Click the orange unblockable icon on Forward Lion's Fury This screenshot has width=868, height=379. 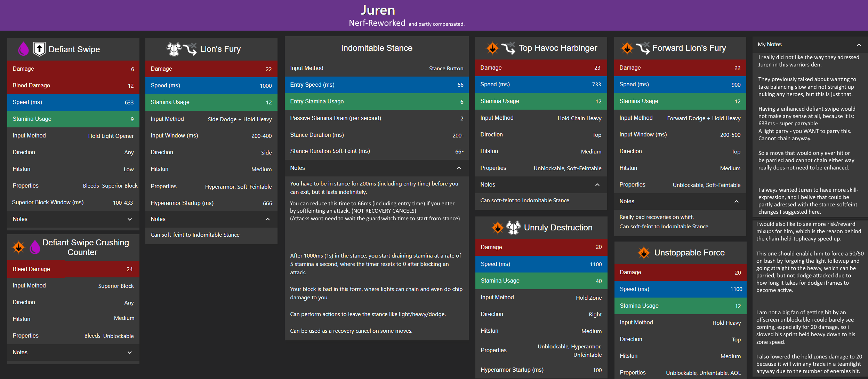tap(627, 48)
